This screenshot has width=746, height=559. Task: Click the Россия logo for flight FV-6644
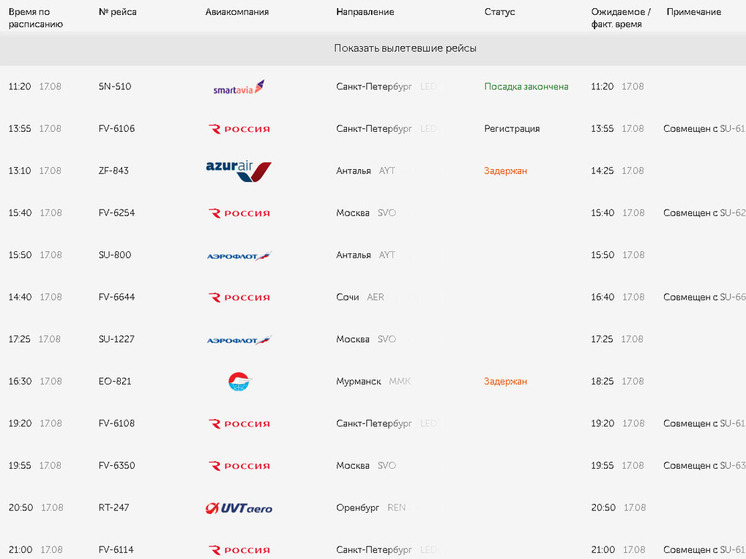pos(239,297)
